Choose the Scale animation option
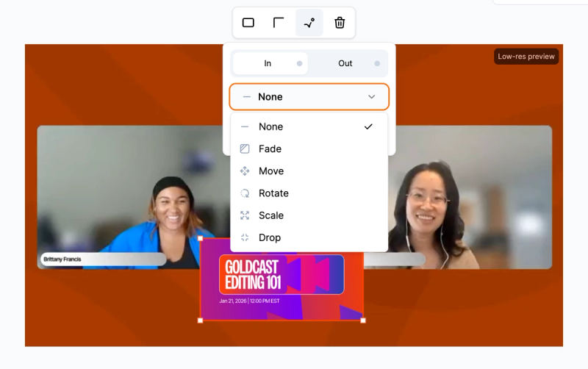The width and height of the screenshot is (588, 369). pyautogui.click(x=309, y=215)
